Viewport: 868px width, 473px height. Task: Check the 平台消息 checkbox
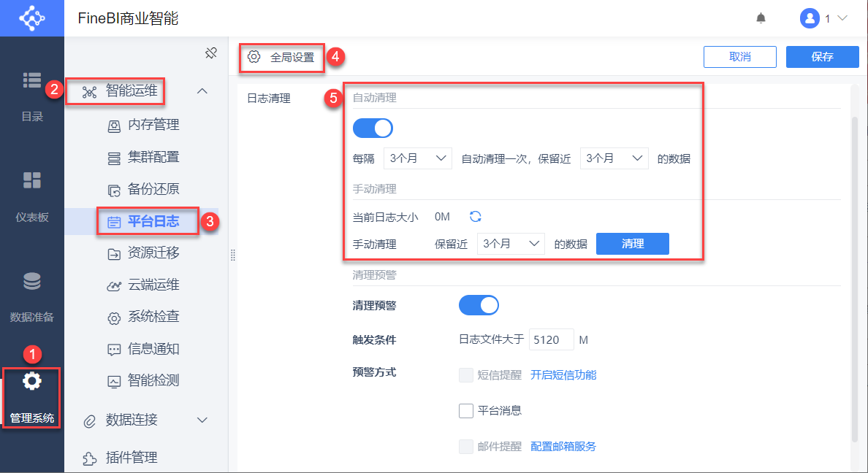pyautogui.click(x=466, y=410)
